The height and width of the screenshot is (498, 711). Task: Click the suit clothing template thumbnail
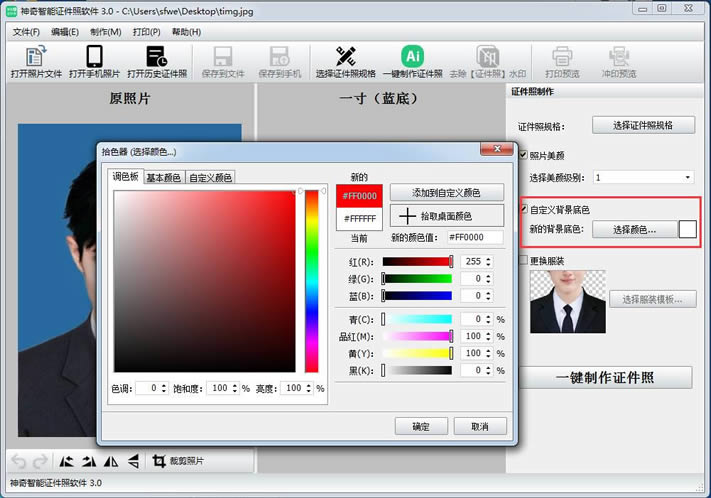[x=568, y=302]
